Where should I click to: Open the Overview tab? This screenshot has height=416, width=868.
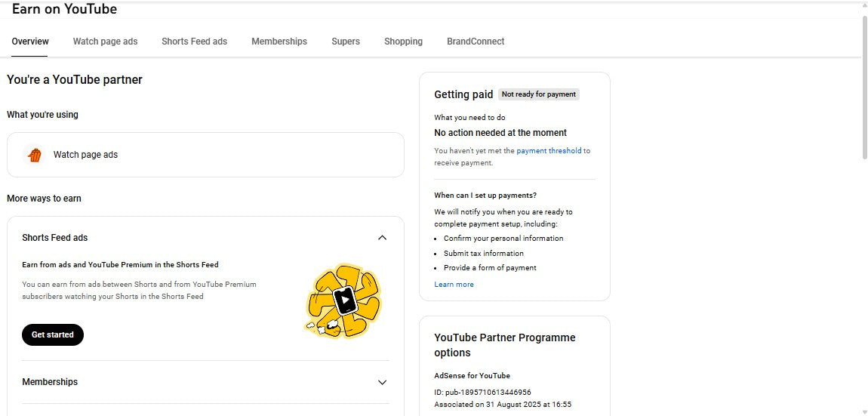(x=30, y=42)
